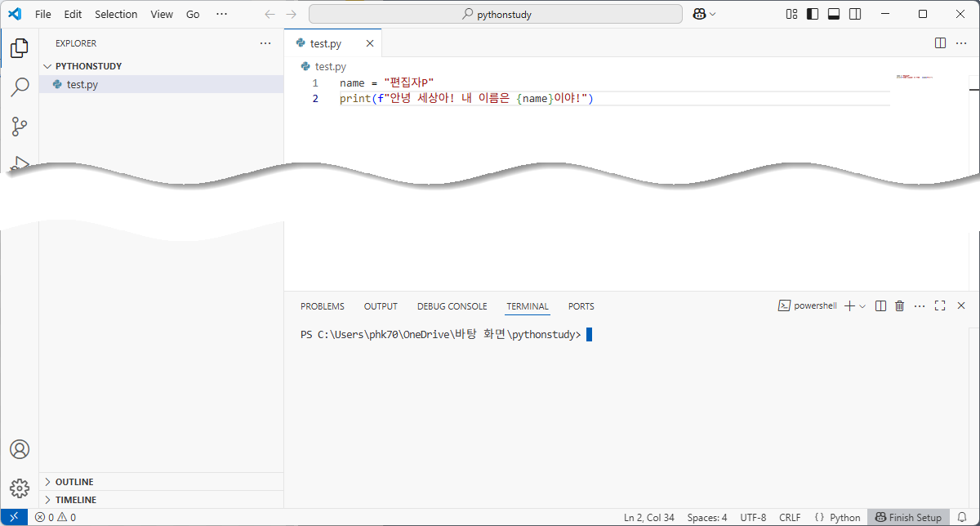Expand the TIMELINE section
980x526 pixels.
162,500
